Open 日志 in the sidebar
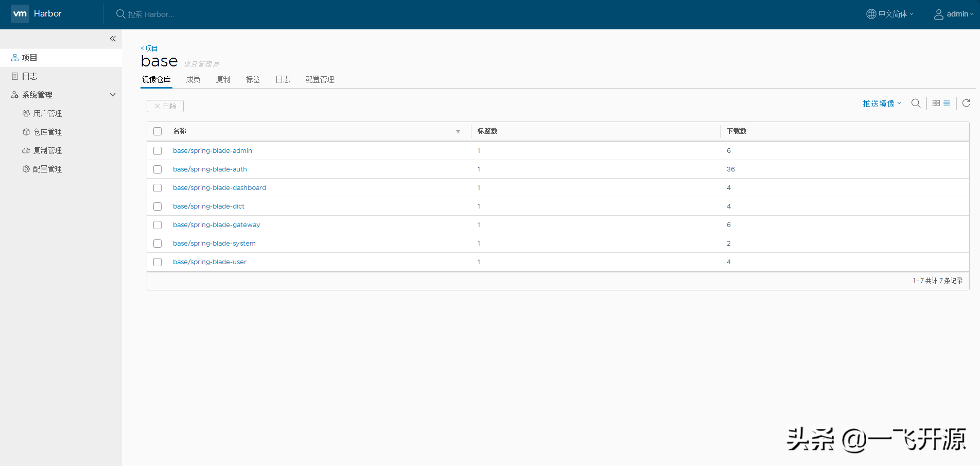The width and height of the screenshot is (980, 466). pyautogui.click(x=61, y=76)
